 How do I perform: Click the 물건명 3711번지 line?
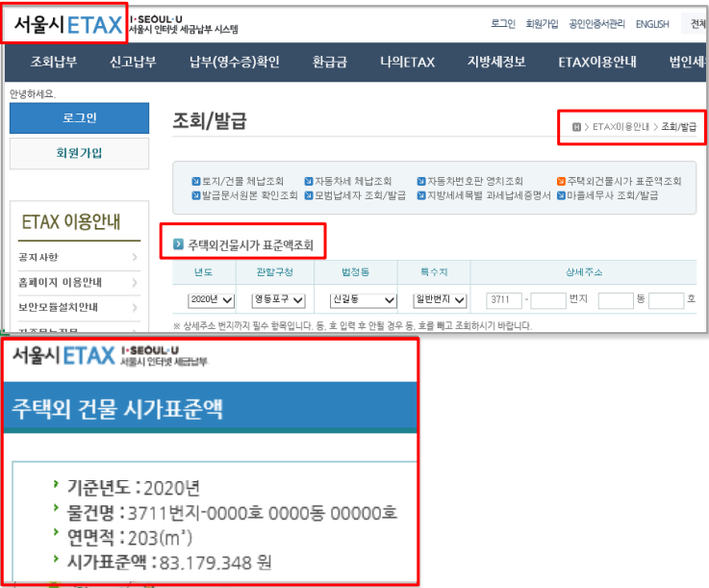[232, 513]
